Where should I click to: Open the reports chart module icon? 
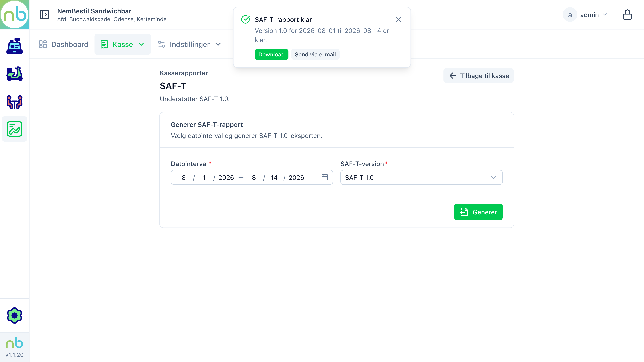point(15,129)
